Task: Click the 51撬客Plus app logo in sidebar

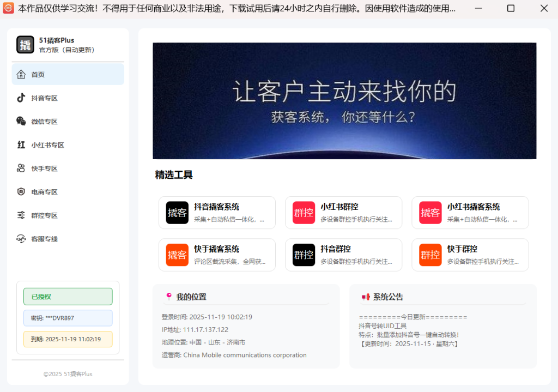Action: (25, 45)
